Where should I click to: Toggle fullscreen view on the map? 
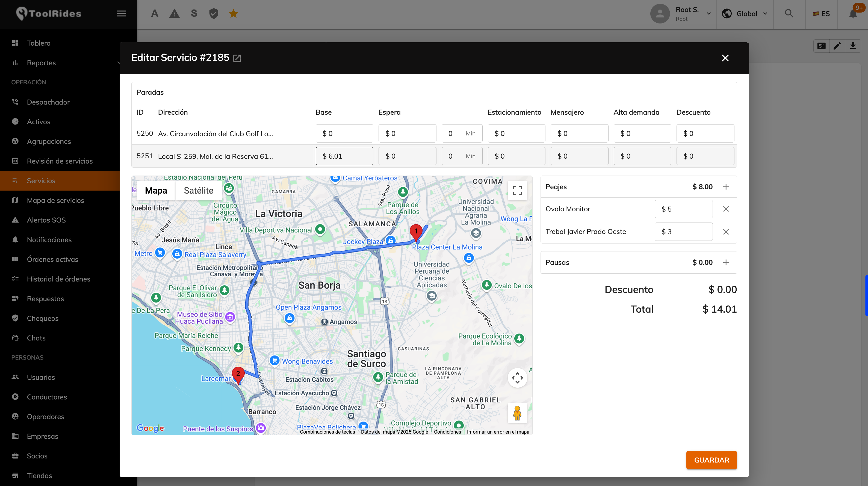[517, 191]
